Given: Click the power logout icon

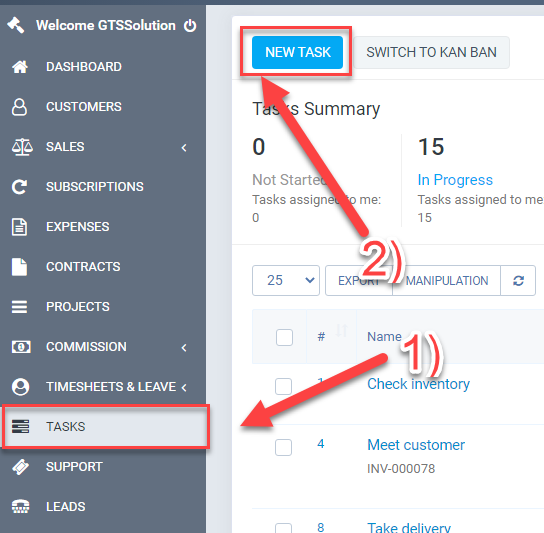Looking at the screenshot, I should point(190,25).
